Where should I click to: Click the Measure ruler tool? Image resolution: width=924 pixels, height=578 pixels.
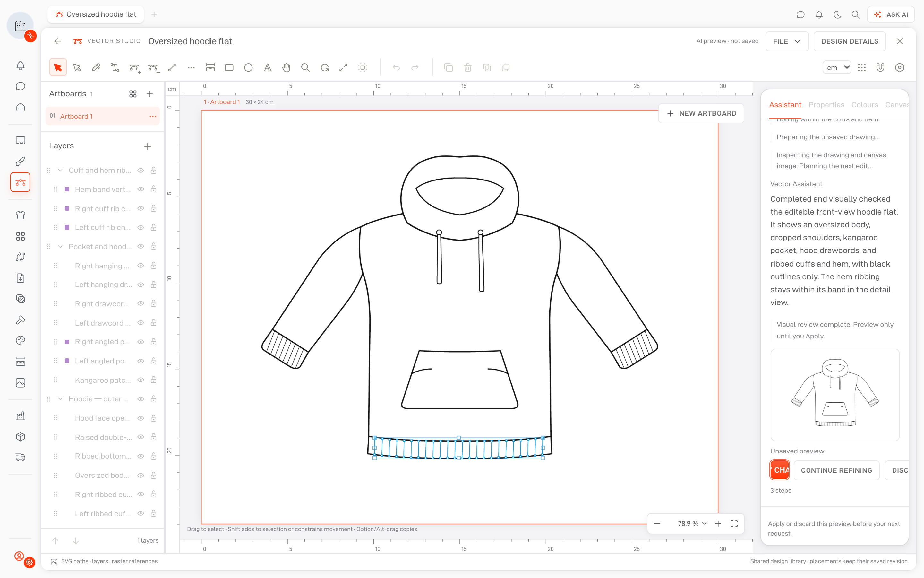210,68
